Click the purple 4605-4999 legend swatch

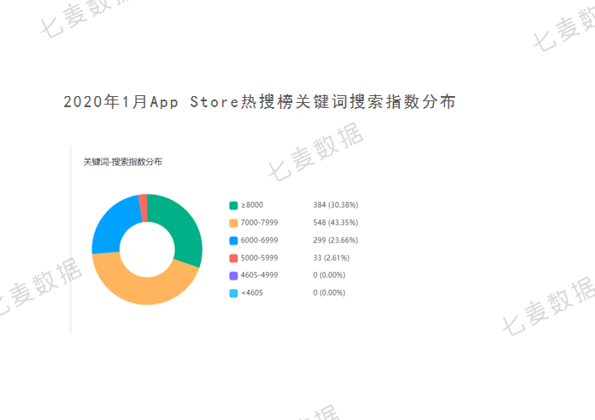pos(233,275)
